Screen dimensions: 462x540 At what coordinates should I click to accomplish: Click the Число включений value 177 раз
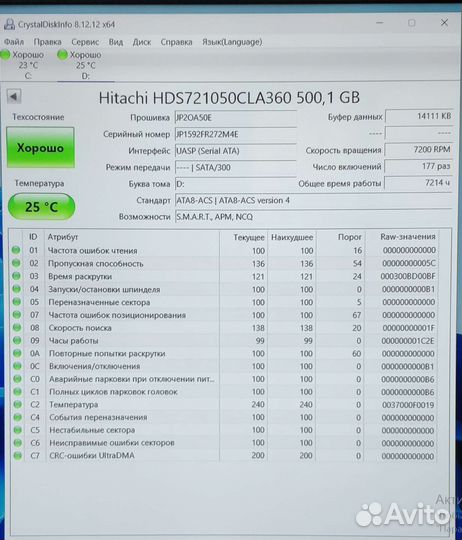coord(419,166)
